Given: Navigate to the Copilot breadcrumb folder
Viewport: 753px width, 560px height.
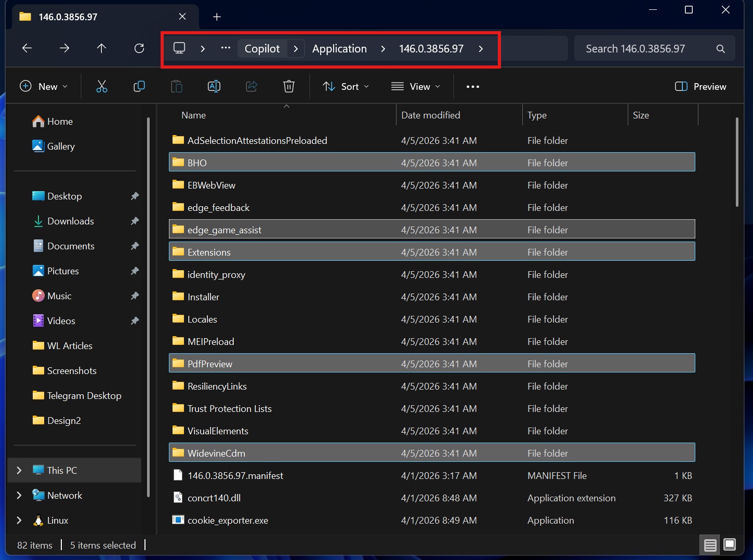Looking at the screenshot, I should 262,48.
